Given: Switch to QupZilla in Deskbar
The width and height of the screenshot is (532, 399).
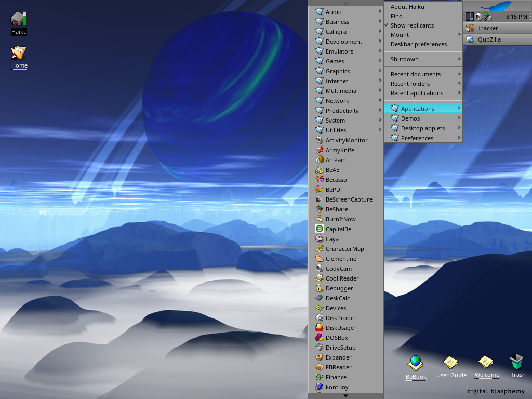Looking at the screenshot, I should 497,39.
